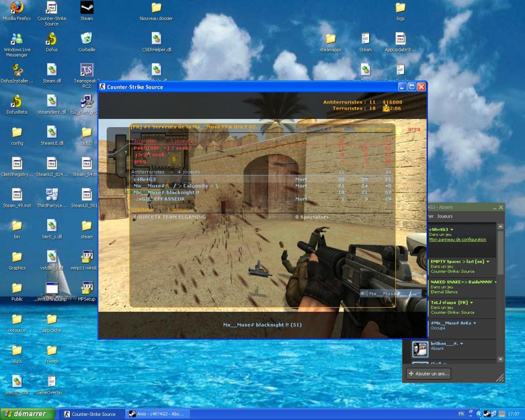Select the mss32_s.dll file icon

pyautogui.click(x=17, y=382)
